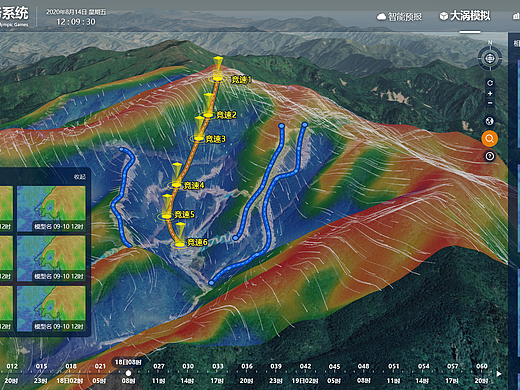Screen dimensions: 520x390
Task: Jump to timeline step 042 19日02时
Action: pyautogui.click(x=305, y=373)
